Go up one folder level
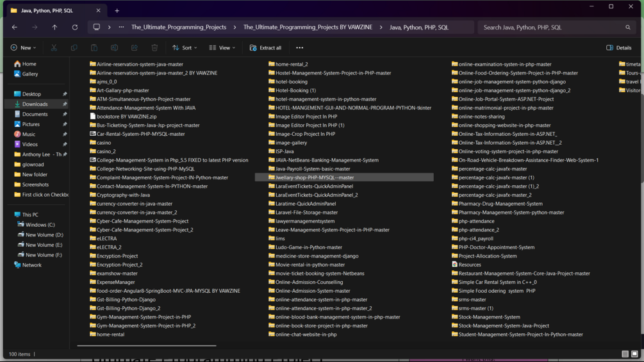 (x=54, y=27)
